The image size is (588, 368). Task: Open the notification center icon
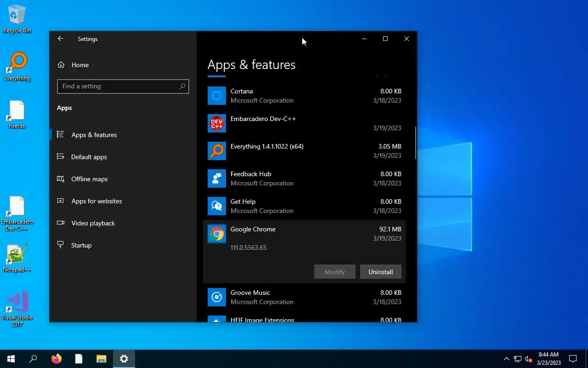click(573, 359)
